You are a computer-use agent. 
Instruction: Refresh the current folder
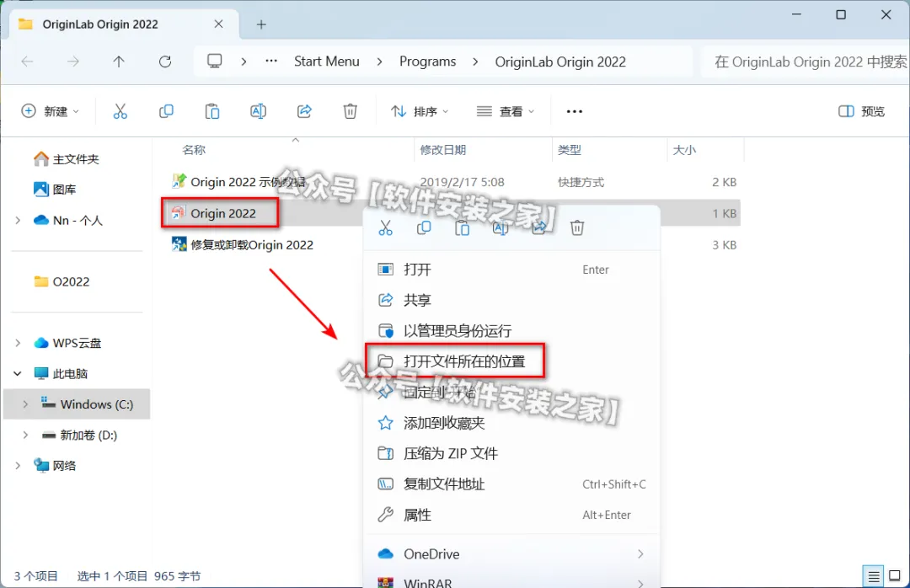point(165,61)
